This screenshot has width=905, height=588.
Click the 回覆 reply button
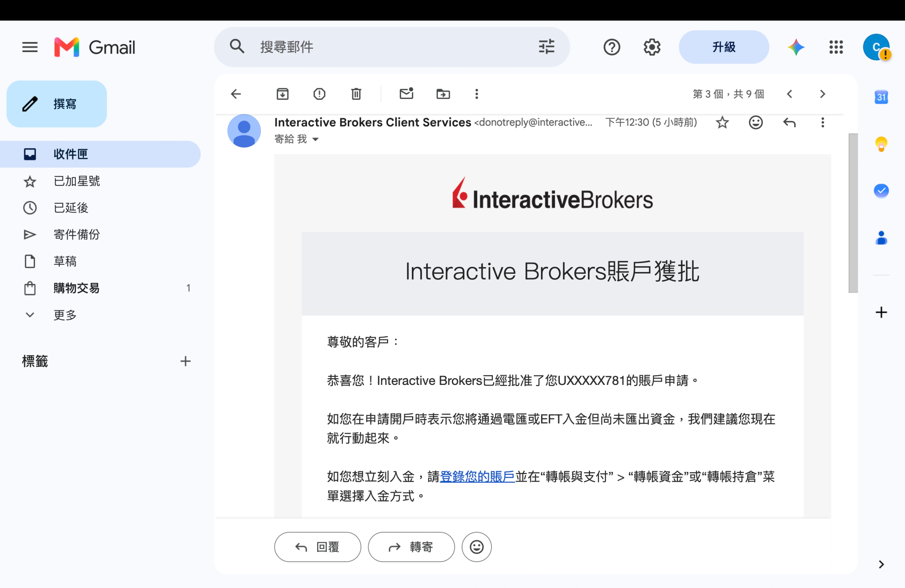tap(317, 547)
